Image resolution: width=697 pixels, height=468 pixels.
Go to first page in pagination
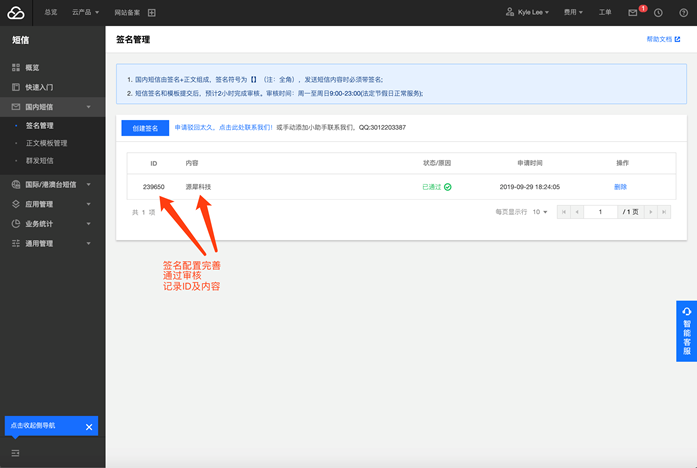[x=564, y=212]
